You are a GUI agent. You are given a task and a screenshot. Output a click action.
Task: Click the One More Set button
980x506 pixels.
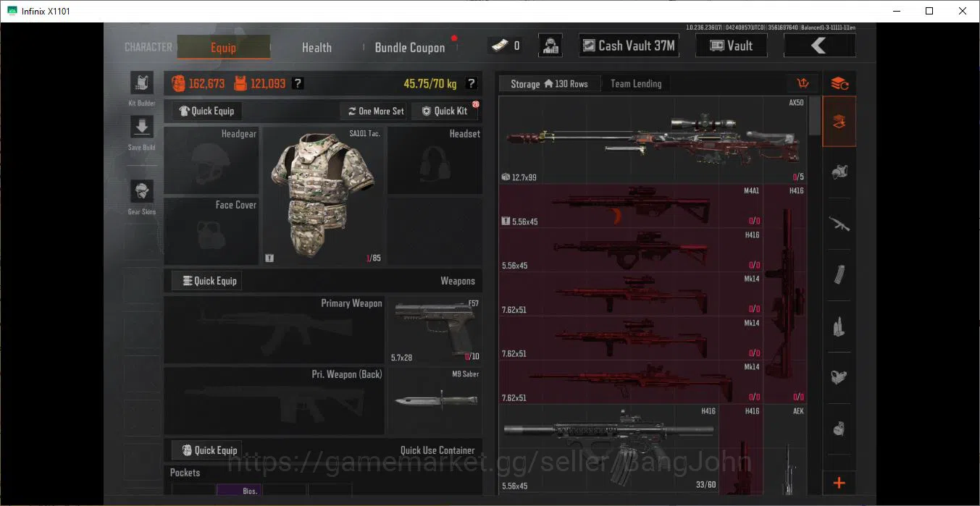coord(375,111)
